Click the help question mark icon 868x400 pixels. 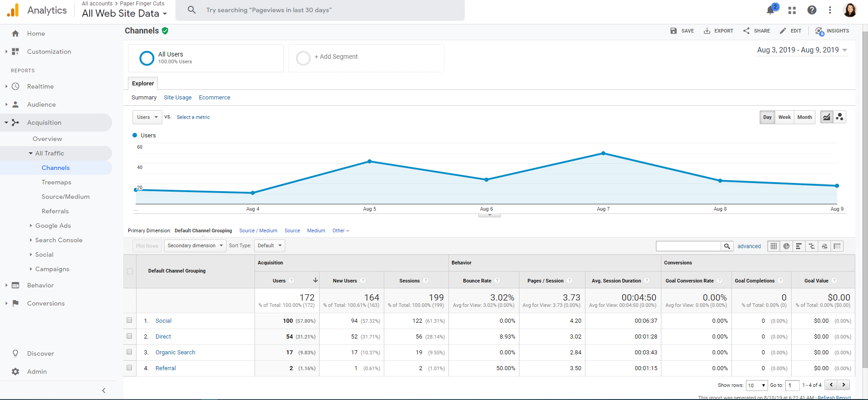[x=812, y=10]
